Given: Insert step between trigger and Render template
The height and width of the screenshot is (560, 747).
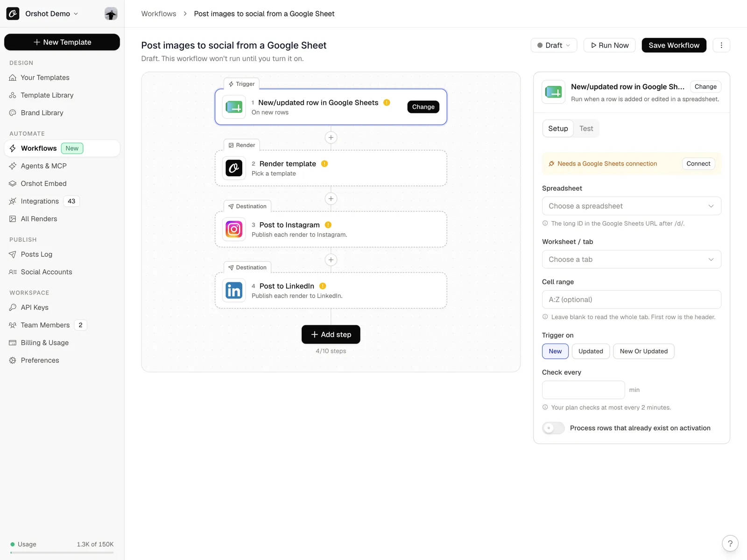Looking at the screenshot, I should click(x=331, y=138).
